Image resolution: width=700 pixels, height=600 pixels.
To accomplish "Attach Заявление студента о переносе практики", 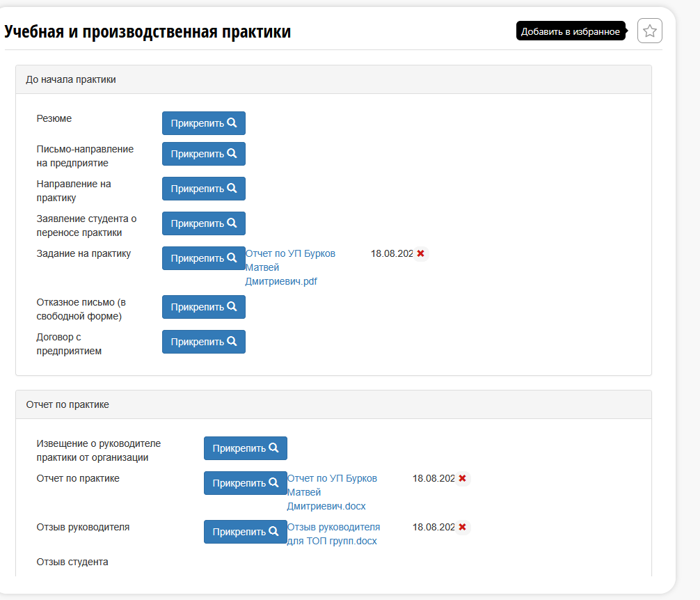I will pos(204,223).
